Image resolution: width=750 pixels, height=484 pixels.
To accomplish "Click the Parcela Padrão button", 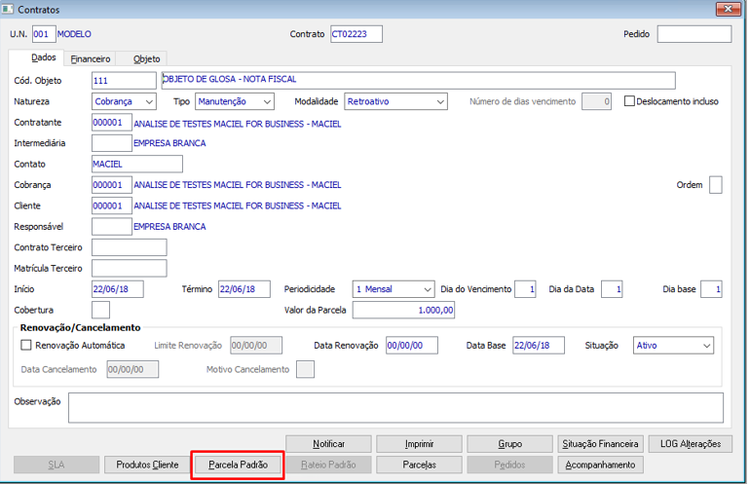I will click(x=238, y=465).
